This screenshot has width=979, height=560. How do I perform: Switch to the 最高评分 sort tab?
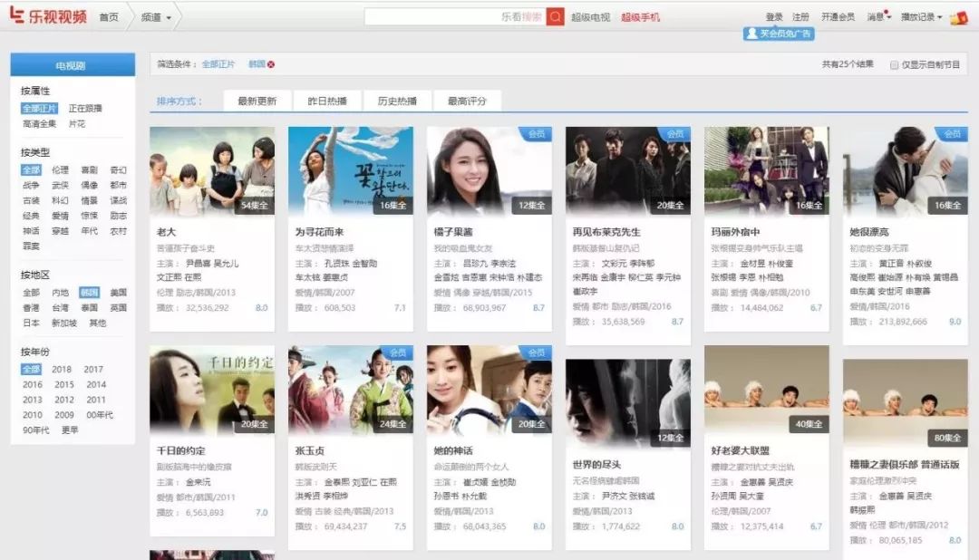point(468,101)
